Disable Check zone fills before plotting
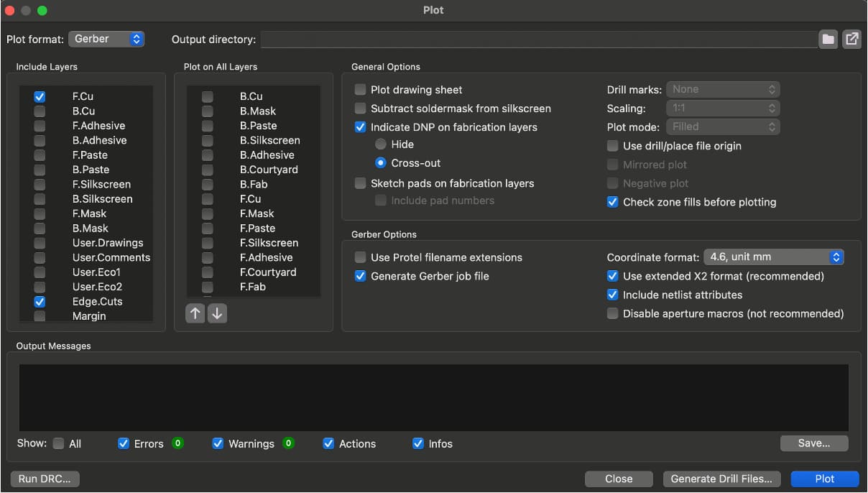The width and height of the screenshot is (868, 493). click(613, 202)
